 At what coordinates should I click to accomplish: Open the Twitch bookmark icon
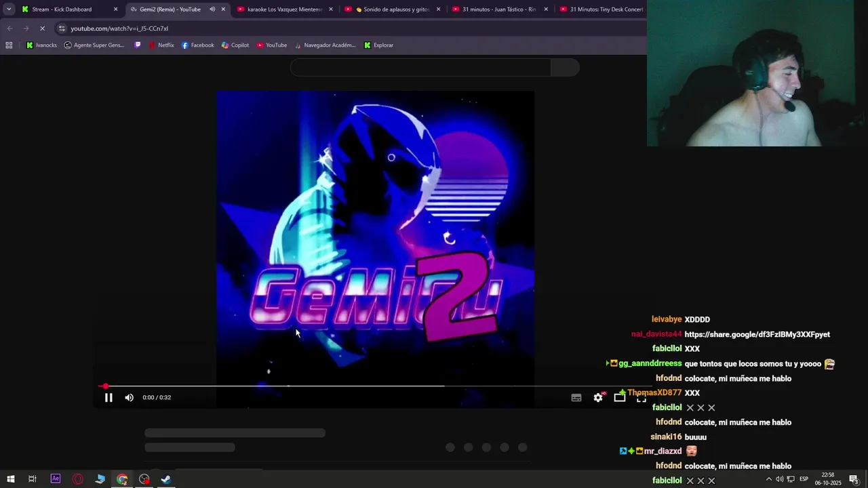(x=138, y=45)
